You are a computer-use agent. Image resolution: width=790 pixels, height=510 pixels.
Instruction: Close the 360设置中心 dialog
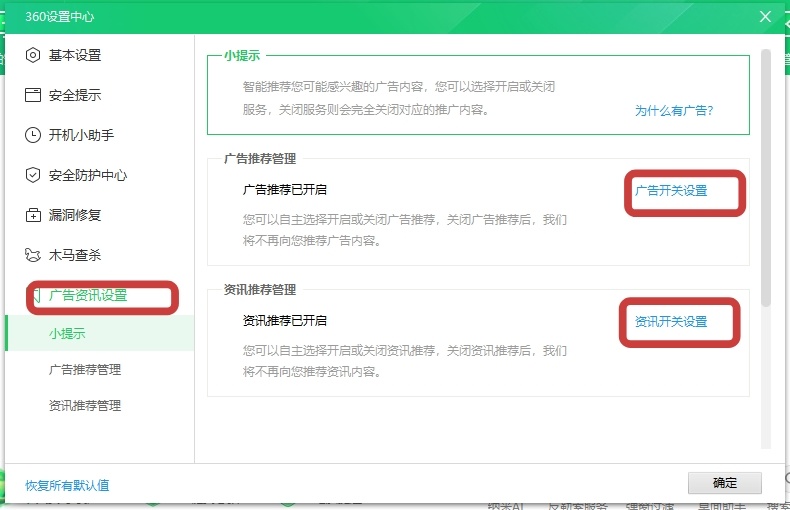(x=765, y=17)
